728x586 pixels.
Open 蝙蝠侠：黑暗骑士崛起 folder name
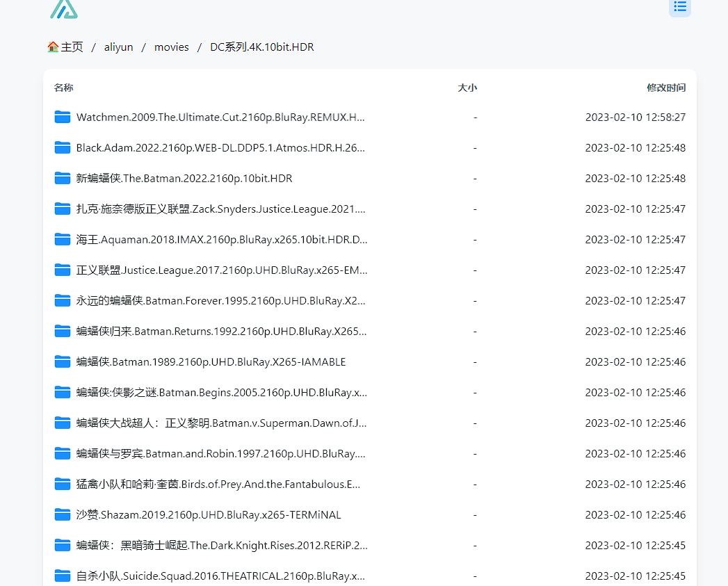tap(222, 546)
